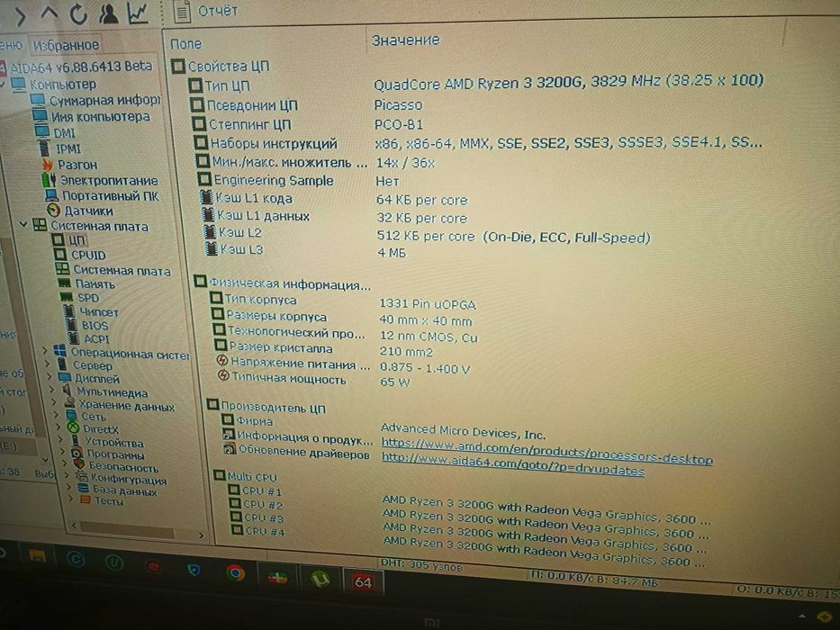Open the amd.com processors-desktop link

coord(547,451)
